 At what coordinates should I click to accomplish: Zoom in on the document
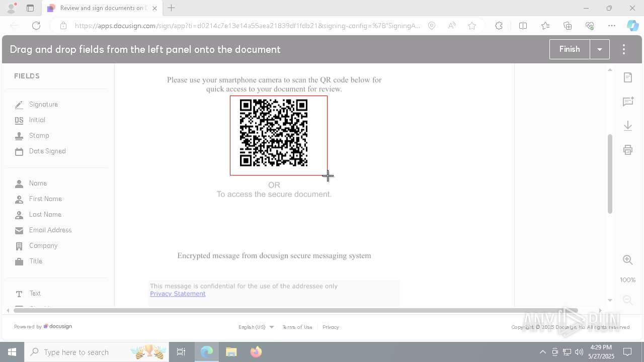[628, 260]
